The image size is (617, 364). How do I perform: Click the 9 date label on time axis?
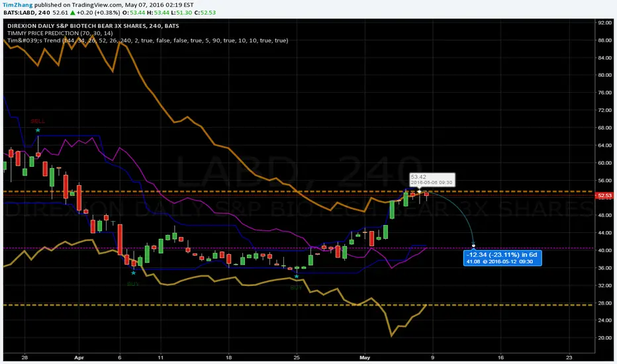click(x=433, y=357)
